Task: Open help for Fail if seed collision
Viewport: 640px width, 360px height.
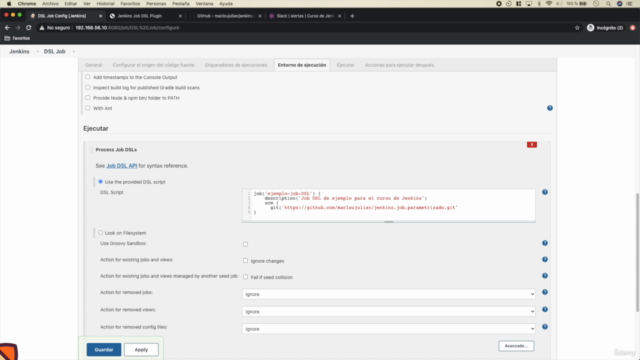Action: [x=545, y=276]
